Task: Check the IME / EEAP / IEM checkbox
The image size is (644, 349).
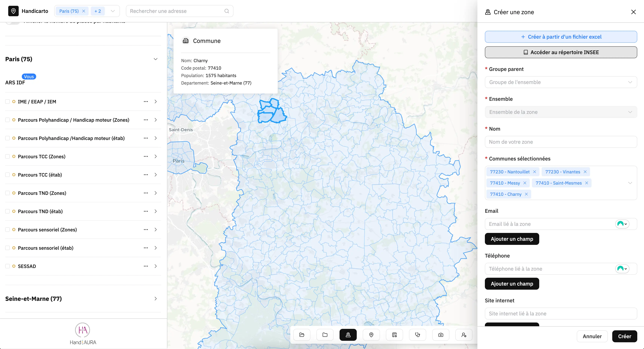Action: click(x=7, y=102)
